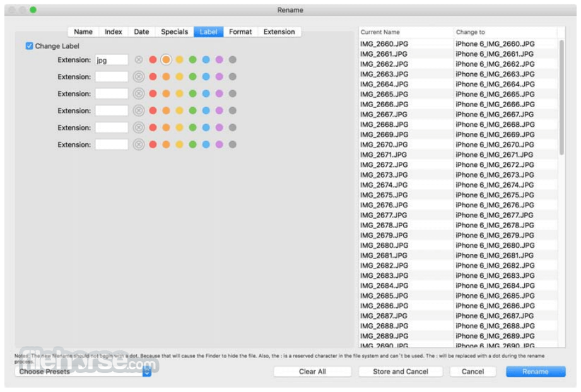581x392 pixels.
Task: Click new name iPhone 6_IMG_2683.JPG
Action: pos(495,275)
